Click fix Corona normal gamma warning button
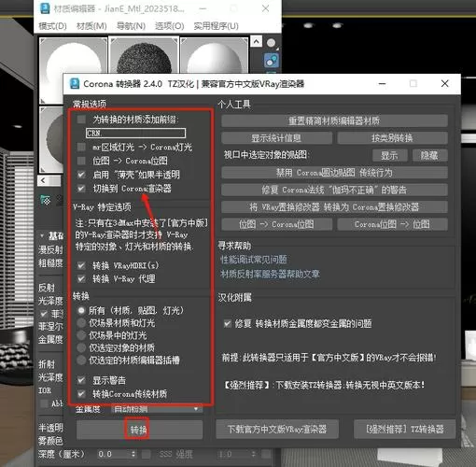 (x=334, y=190)
